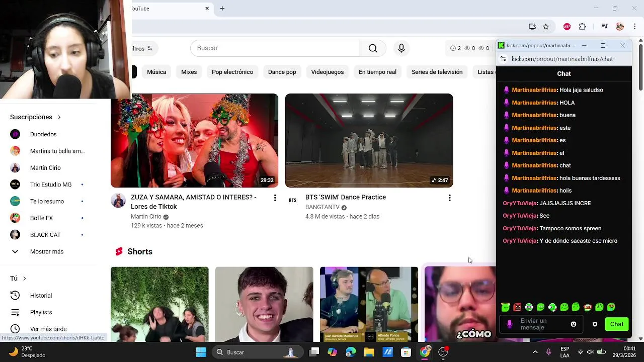Select Series de televisión filter chip
This screenshot has width=644, height=362.
[437, 72]
